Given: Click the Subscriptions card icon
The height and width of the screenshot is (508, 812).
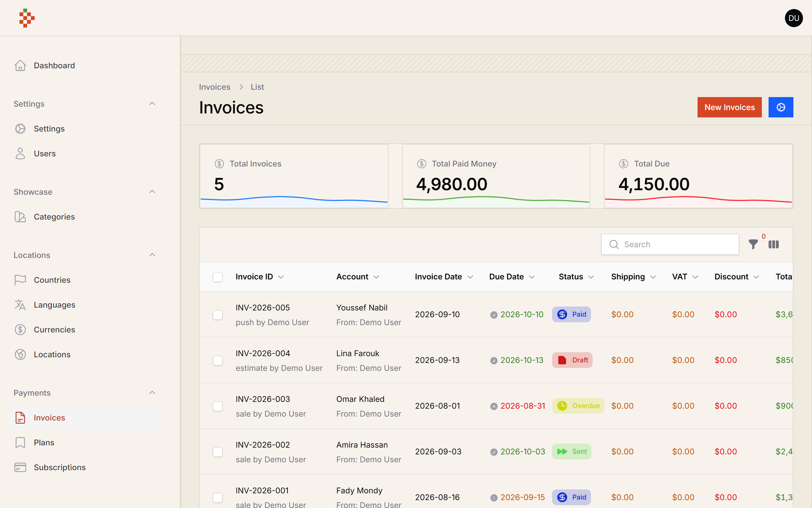Looking at the screenshot, I should click(x=20, y=467).
